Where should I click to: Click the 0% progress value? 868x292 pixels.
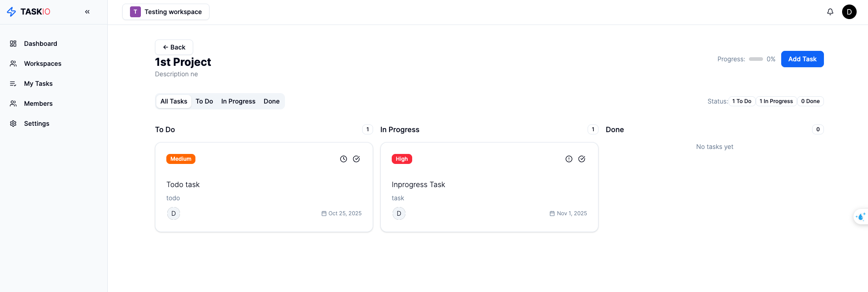(x=771, y=59)
